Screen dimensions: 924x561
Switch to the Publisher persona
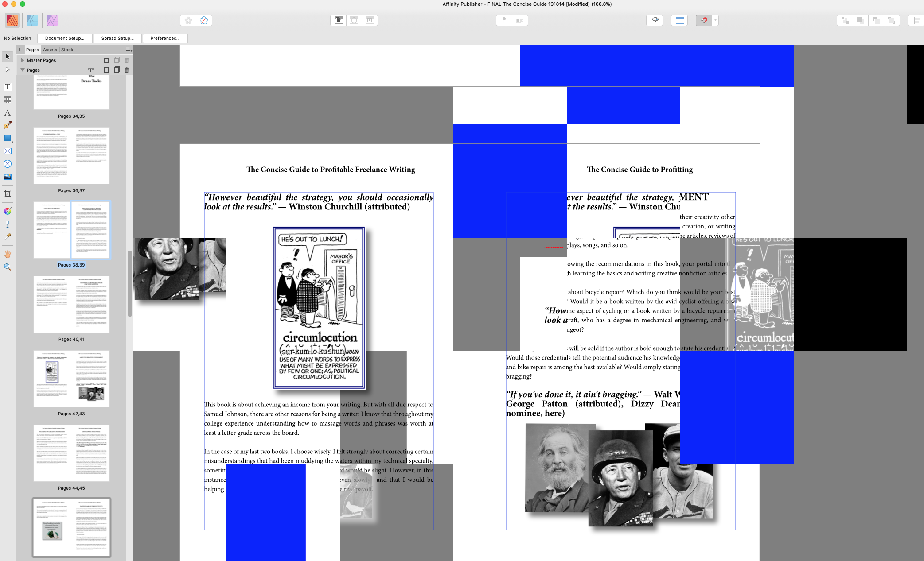pyautogui.click(x=12, y=20)
